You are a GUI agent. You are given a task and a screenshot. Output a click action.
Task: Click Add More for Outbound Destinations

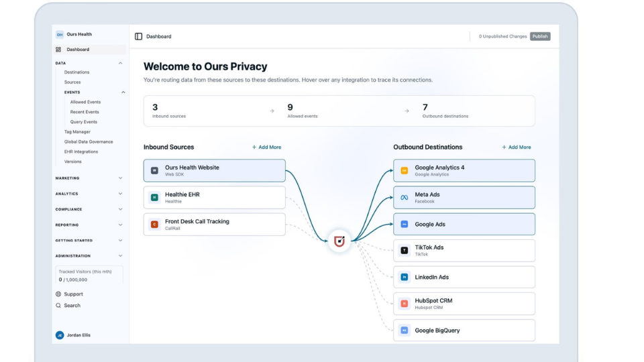(517, 147)
